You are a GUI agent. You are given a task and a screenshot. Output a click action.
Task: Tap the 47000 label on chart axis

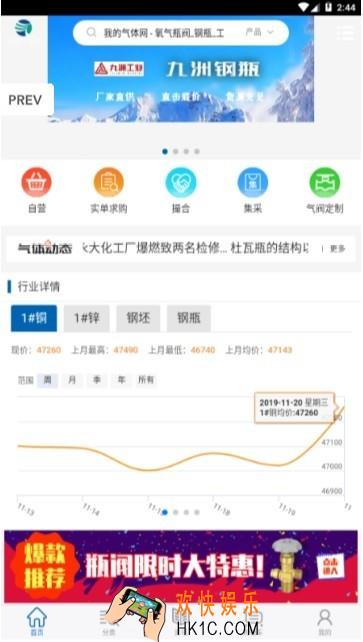point(331,466)
